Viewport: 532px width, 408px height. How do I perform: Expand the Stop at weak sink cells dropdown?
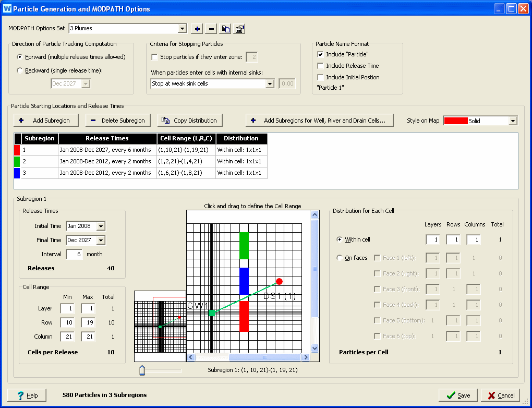coord(270,83)
